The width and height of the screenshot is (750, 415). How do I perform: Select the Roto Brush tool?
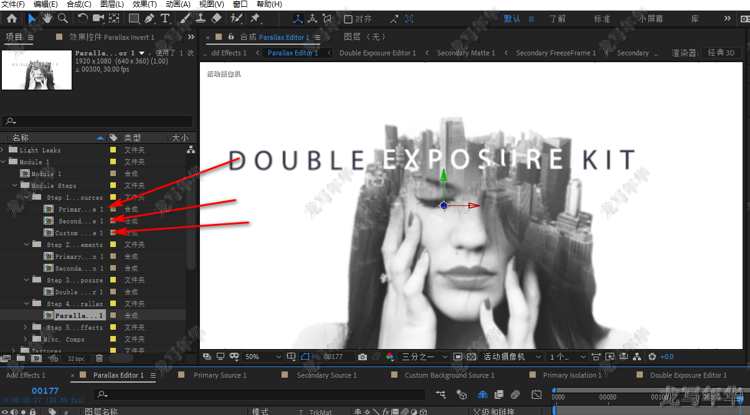(x=236, y=19)
